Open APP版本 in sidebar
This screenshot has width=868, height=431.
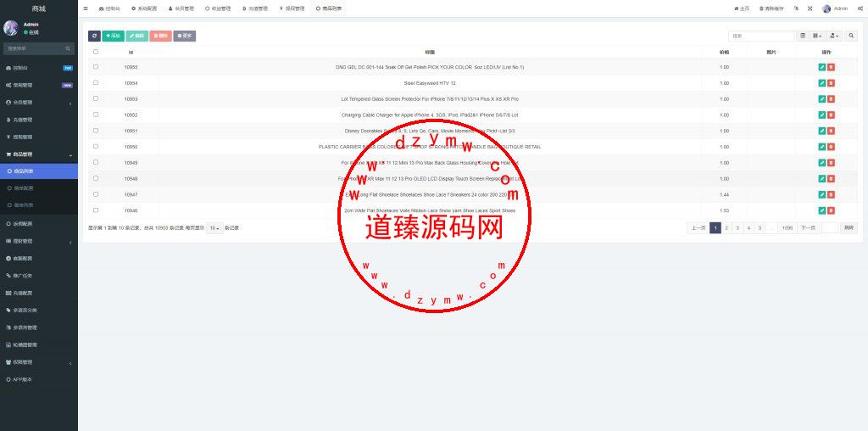pos(39,379)
